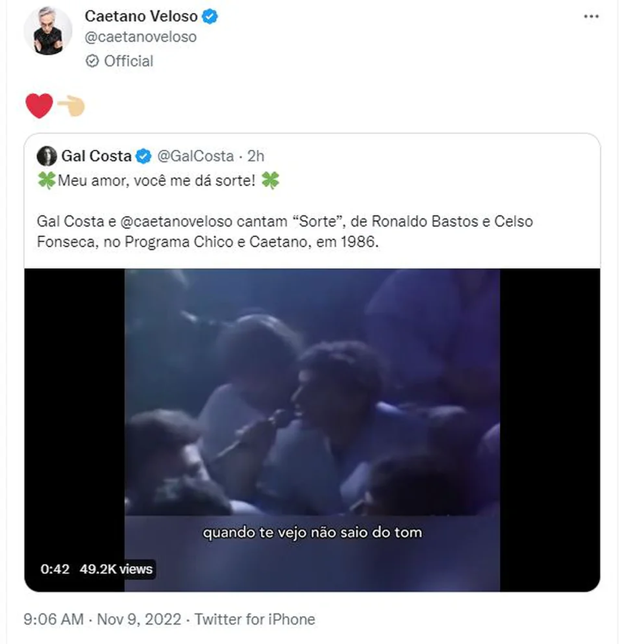Click the four-leaf clover emoji after "sorte!"
The image size is (644, 644).
270,180
